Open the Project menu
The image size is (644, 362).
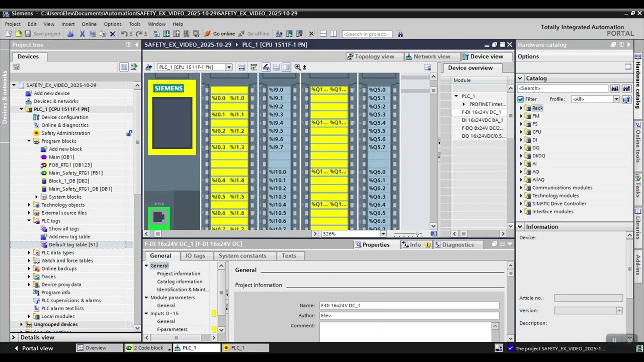(x=13, y=24)
